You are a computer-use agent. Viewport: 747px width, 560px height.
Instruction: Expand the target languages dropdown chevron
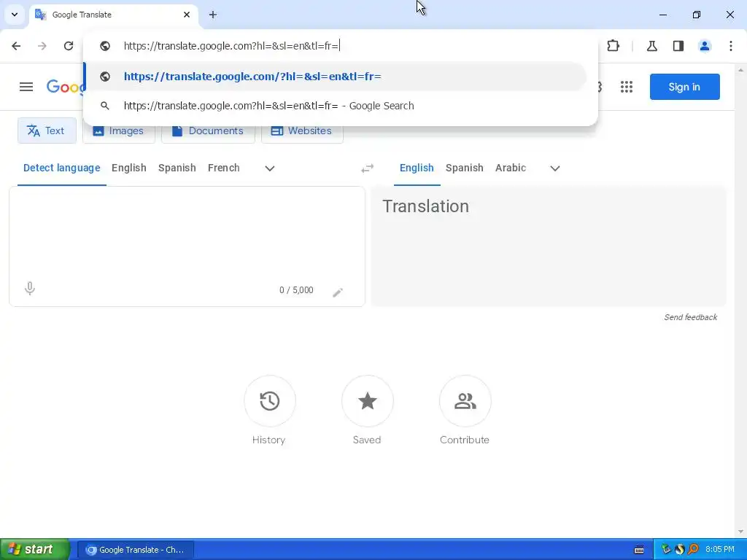[555, 168]
